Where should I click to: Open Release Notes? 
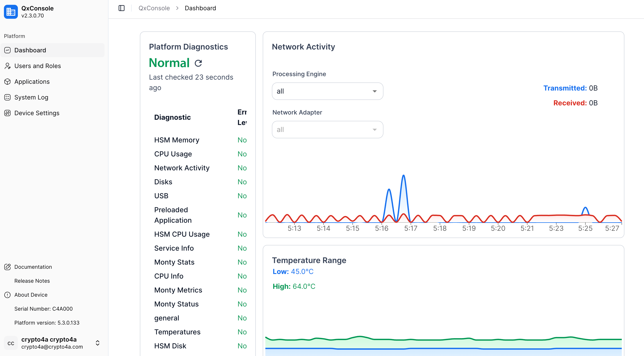coord(32,281)
